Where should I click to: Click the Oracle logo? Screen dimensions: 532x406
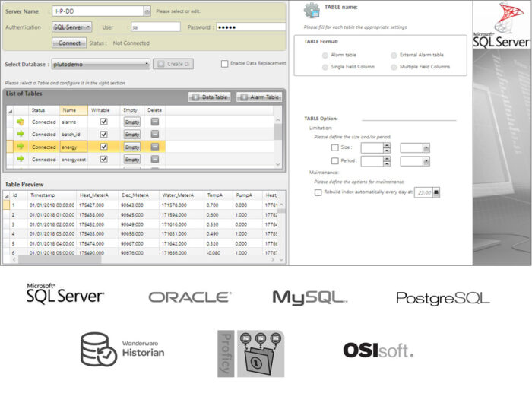click(190, 297)
